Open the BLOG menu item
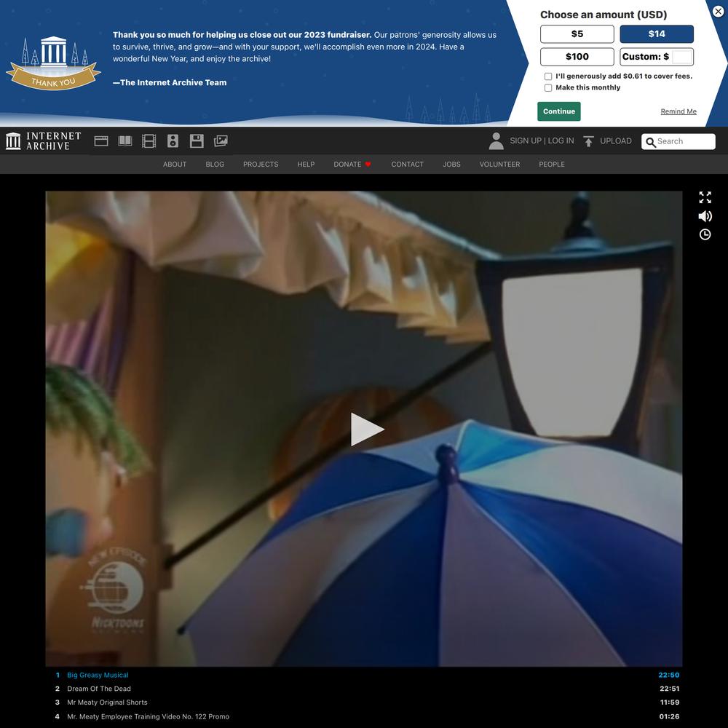This screenshot has height=728, width=728. click(x=215, y=165)
